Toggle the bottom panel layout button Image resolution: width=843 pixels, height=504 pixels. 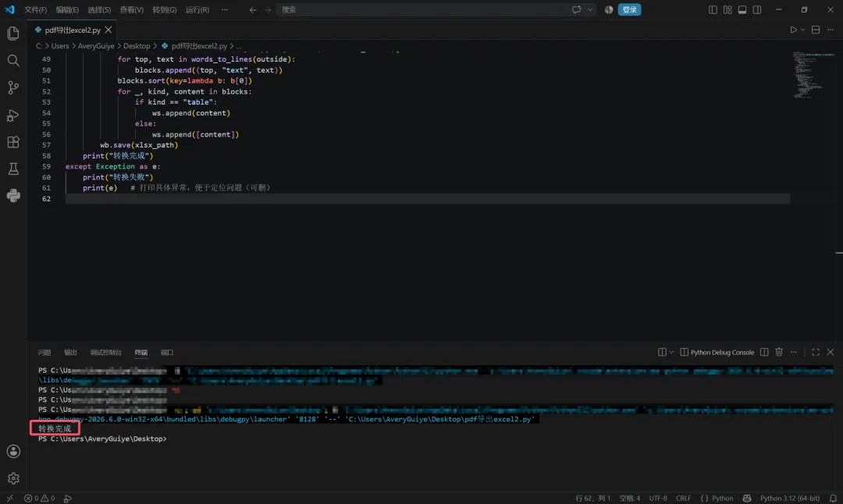[742, 9]
